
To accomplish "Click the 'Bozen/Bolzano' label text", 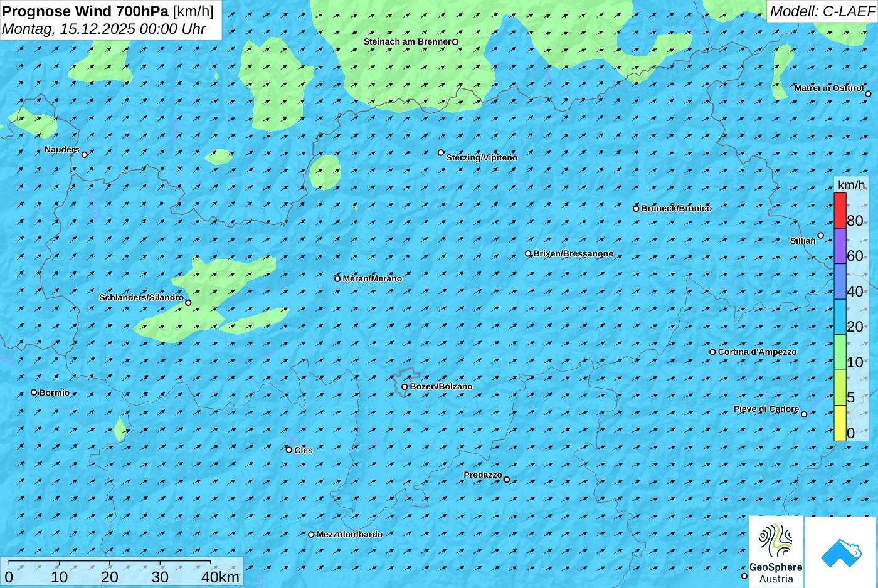I will click(x=442, y=387).
